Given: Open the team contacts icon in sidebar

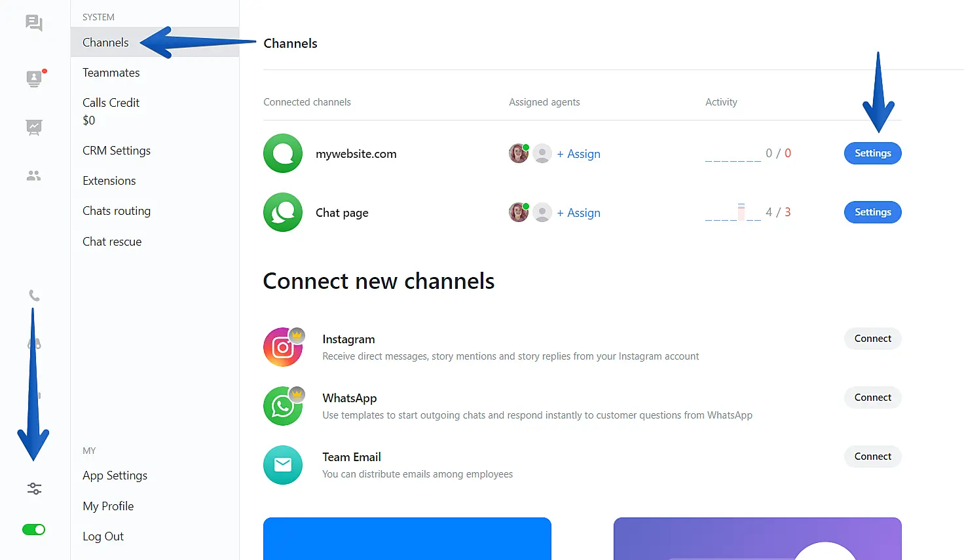Looking at the screenshot, I should (34, 176).
